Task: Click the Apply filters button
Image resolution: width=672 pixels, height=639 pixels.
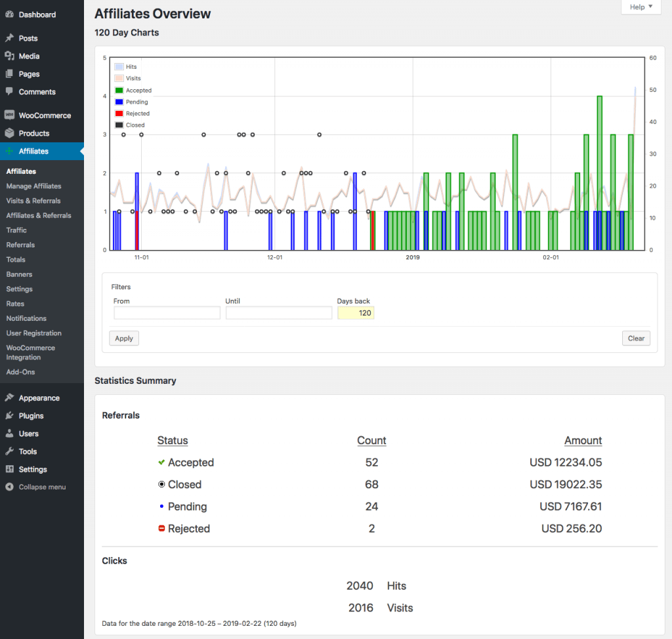Action: tap(124, 338)
